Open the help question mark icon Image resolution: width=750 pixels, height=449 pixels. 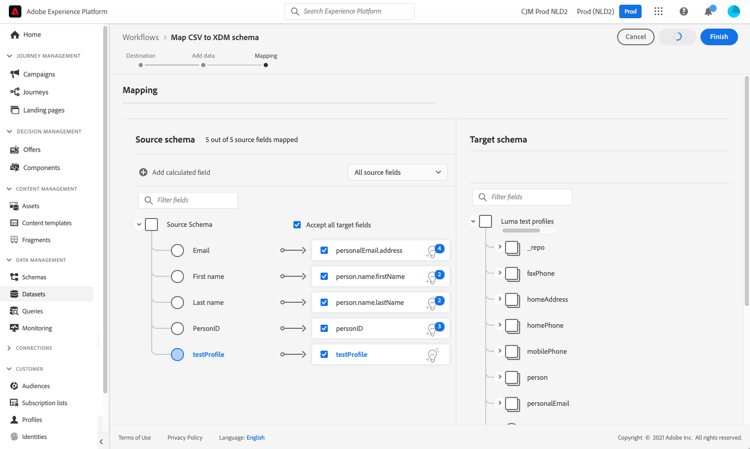[x=684, y=12]
